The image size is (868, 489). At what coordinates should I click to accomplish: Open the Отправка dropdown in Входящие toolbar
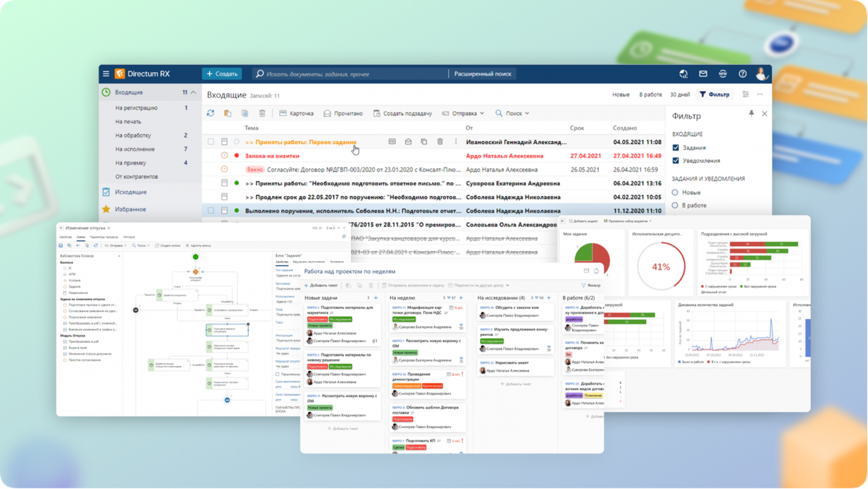point(463,113)
